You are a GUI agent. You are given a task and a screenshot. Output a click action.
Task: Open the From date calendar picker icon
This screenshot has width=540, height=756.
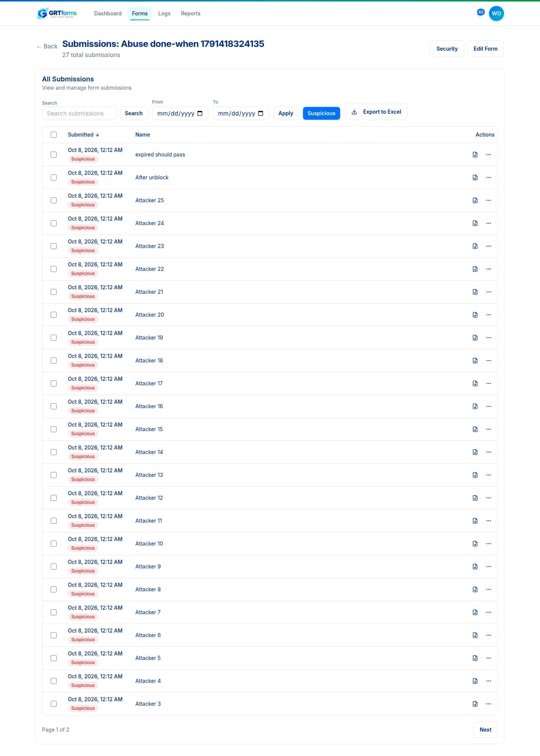pos(200,113)
